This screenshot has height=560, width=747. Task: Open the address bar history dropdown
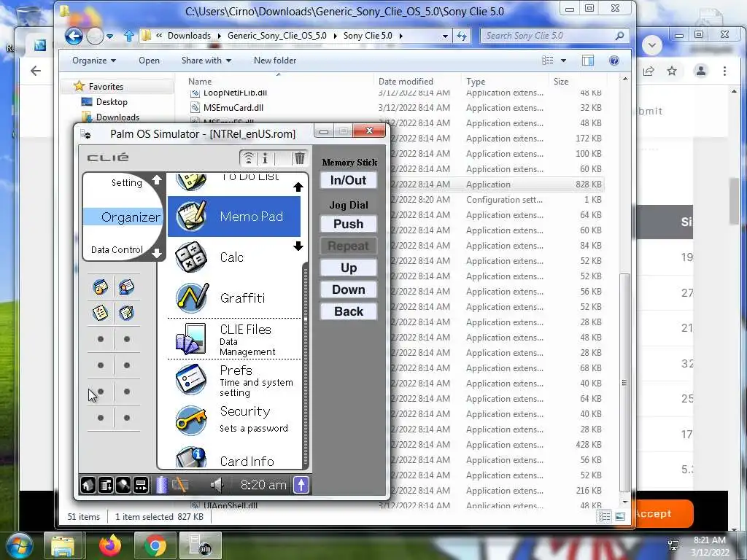pos(445,36)
